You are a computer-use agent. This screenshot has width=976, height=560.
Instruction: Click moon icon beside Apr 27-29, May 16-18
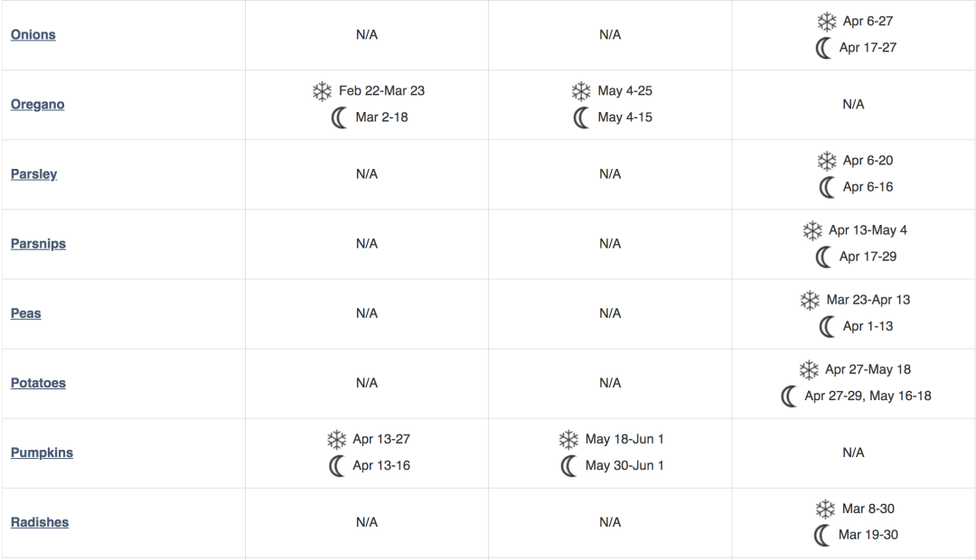[x=789, y=396]
